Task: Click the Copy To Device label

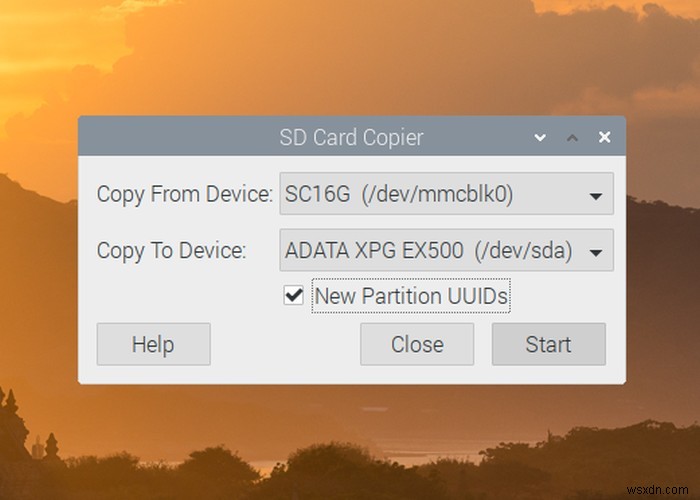Action: pyautogui.click(x=169, y=250)
